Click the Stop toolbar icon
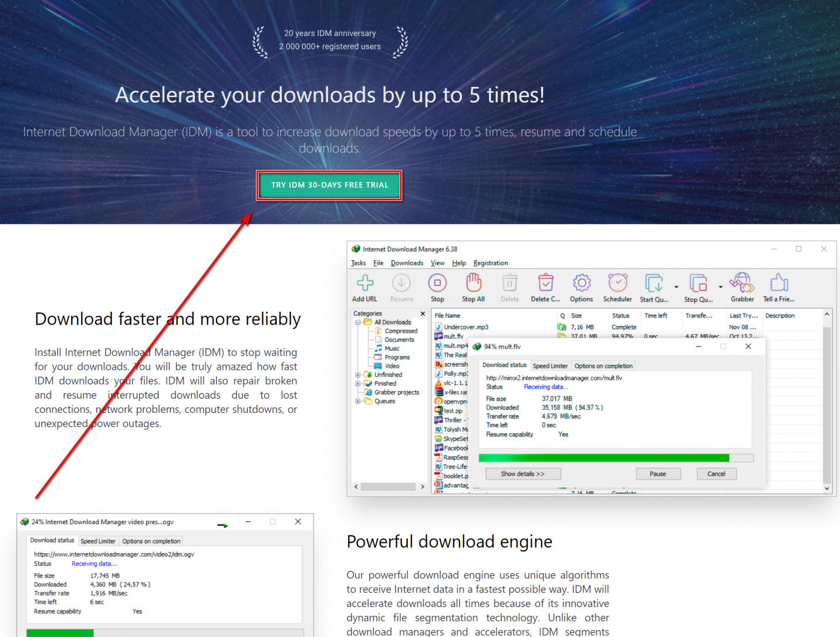840x637 pixels. pyautogui.click(x=437, y=283)
